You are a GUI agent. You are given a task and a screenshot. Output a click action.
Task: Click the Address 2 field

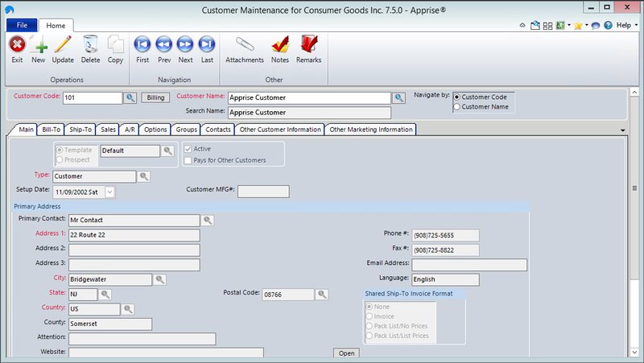[134, 250]
